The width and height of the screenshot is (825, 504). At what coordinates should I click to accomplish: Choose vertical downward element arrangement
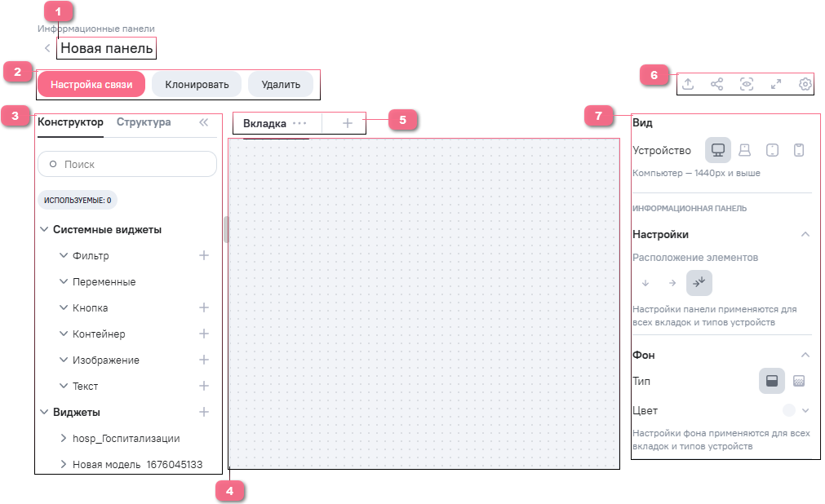pos(645,283)
